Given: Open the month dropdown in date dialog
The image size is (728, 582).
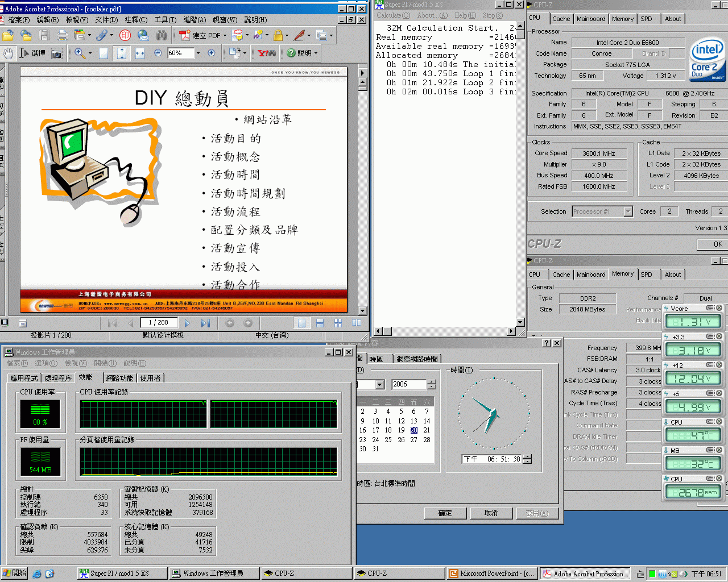Looking at the screenshot, I should pyautogui.click(x=379, y=385).
